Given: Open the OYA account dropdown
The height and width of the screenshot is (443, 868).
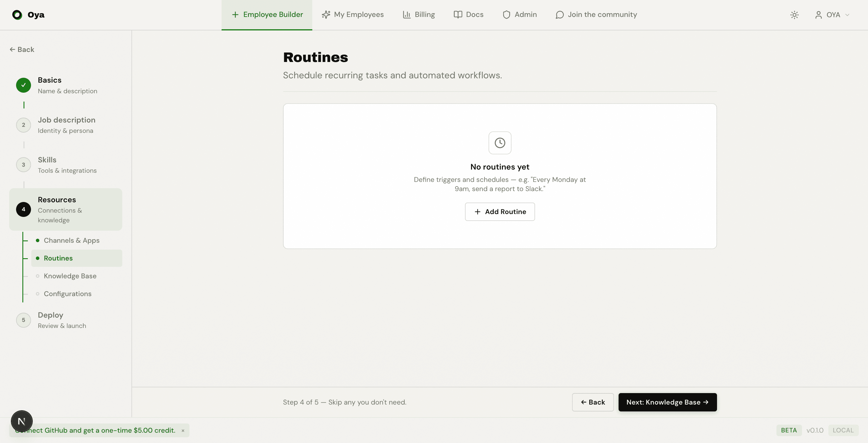Looking at the screenshot, I should pos(832,15).
